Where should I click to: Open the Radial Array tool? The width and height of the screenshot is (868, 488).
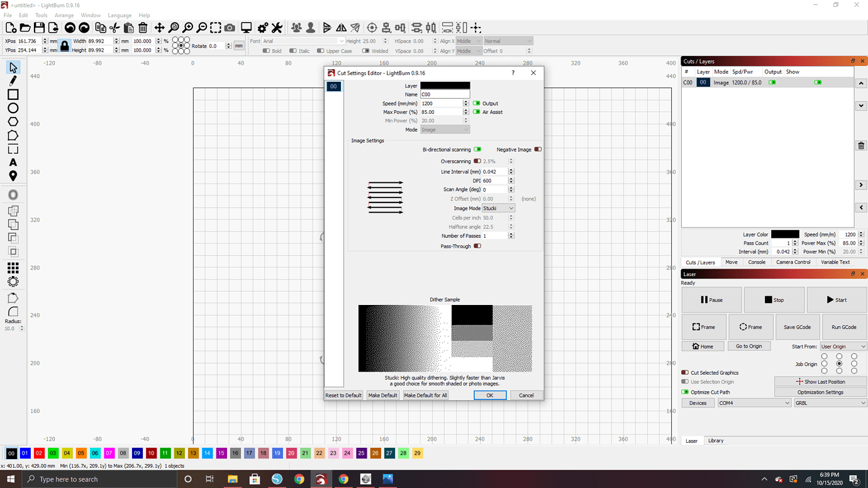pyautogui.click(x=13, y=282)
